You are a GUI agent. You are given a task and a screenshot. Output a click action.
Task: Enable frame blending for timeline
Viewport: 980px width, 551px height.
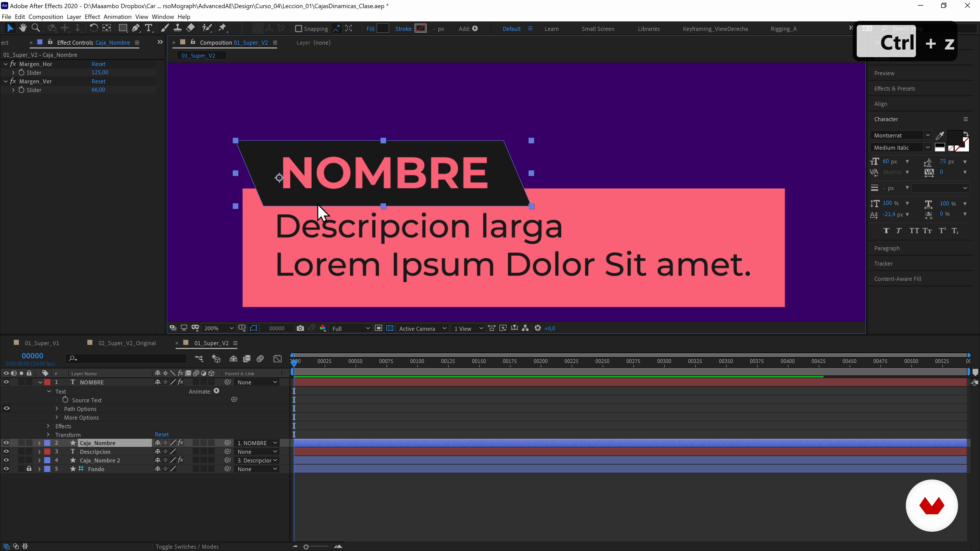point(247,359)
